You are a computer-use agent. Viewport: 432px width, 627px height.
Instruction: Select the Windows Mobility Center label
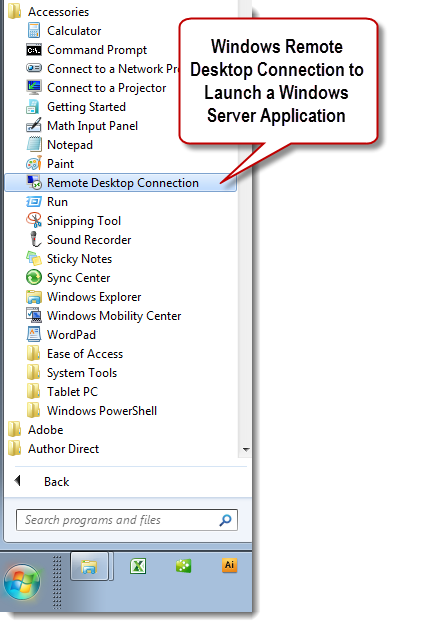(x=114, y=316)
